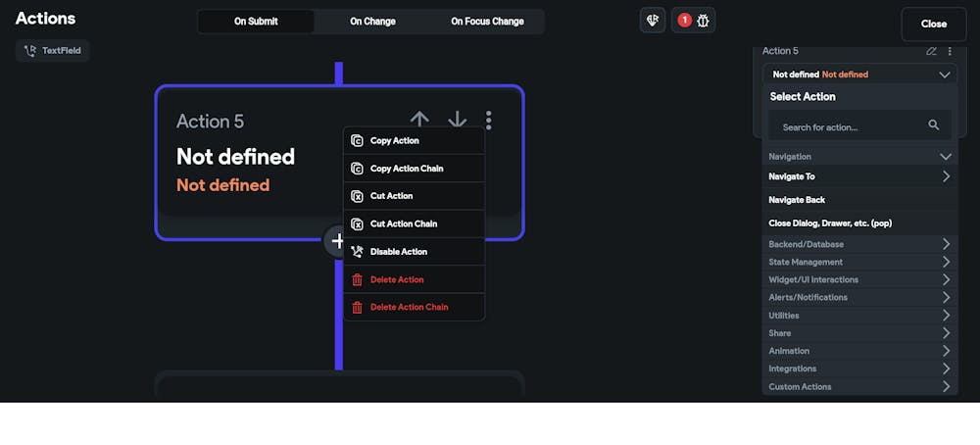980x445 pixels.
Task: Switch to the On Submit tab
Action: 256,22
